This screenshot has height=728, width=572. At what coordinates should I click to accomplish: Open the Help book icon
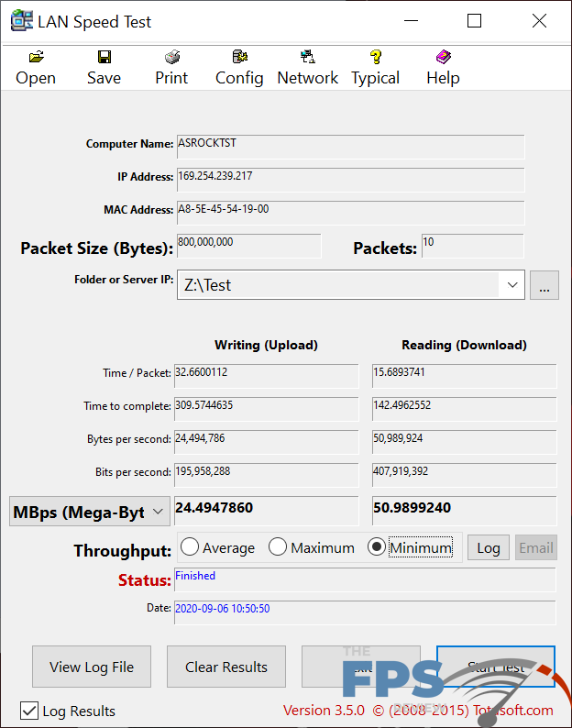click(444, 57)
